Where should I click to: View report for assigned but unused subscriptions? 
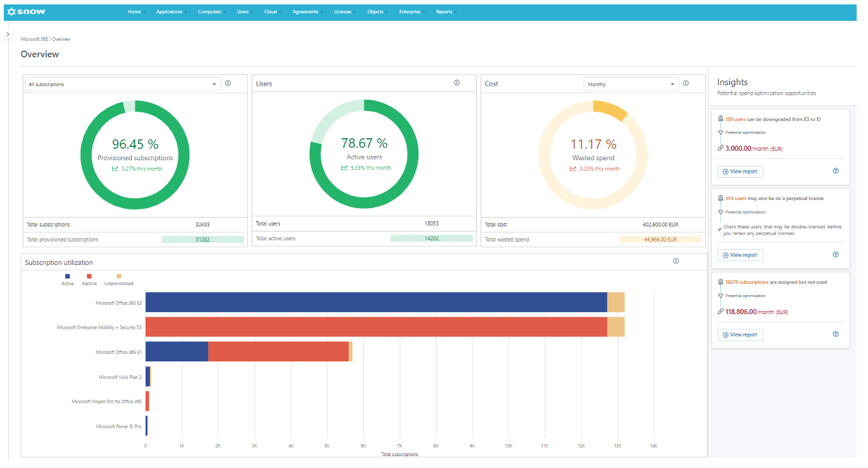click(740, 334)
